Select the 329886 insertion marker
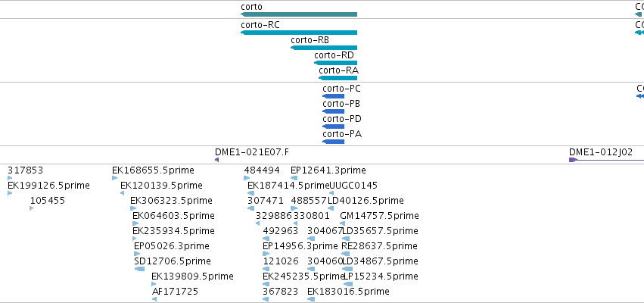The width and height of the screenshot is (644, 303). point(257,223)
